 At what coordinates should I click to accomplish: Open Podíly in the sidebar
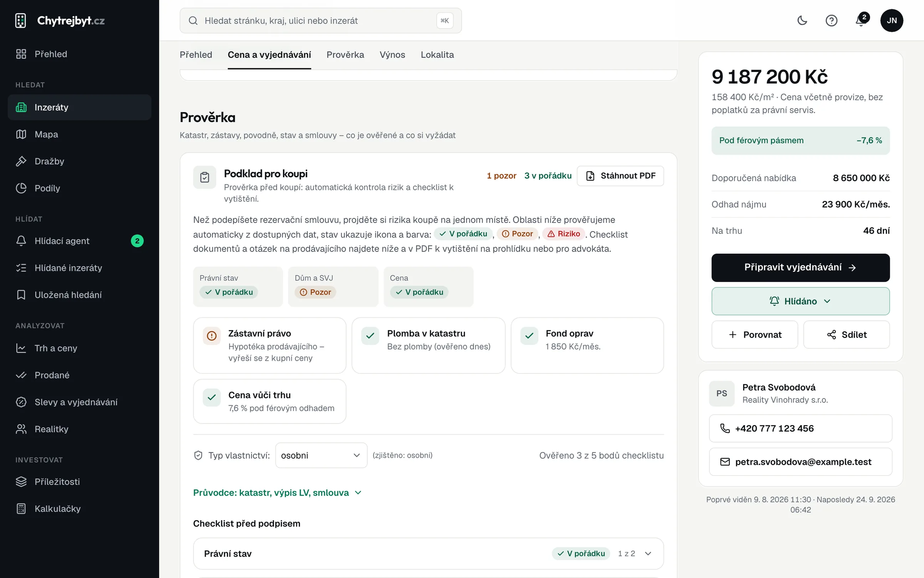point(79,188)
